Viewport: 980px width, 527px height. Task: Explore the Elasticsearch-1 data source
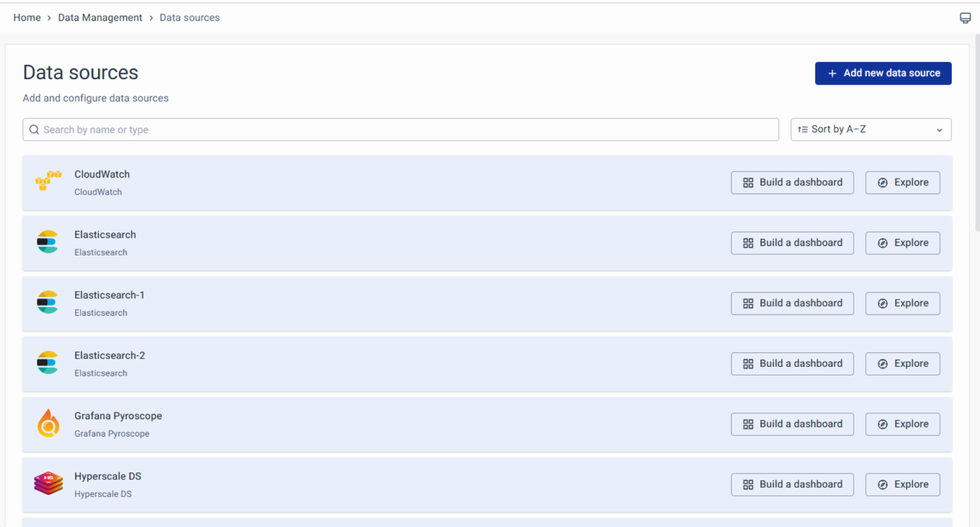tap(902, 303)
